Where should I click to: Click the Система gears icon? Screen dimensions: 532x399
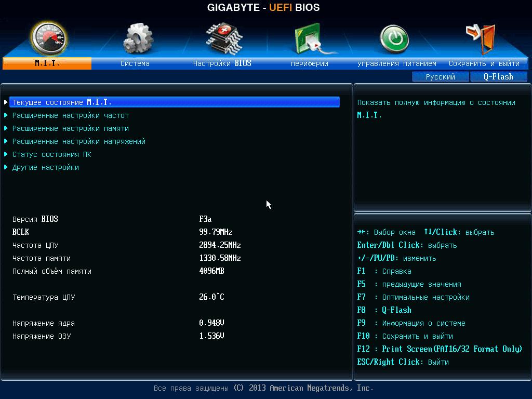pos(137,38)
